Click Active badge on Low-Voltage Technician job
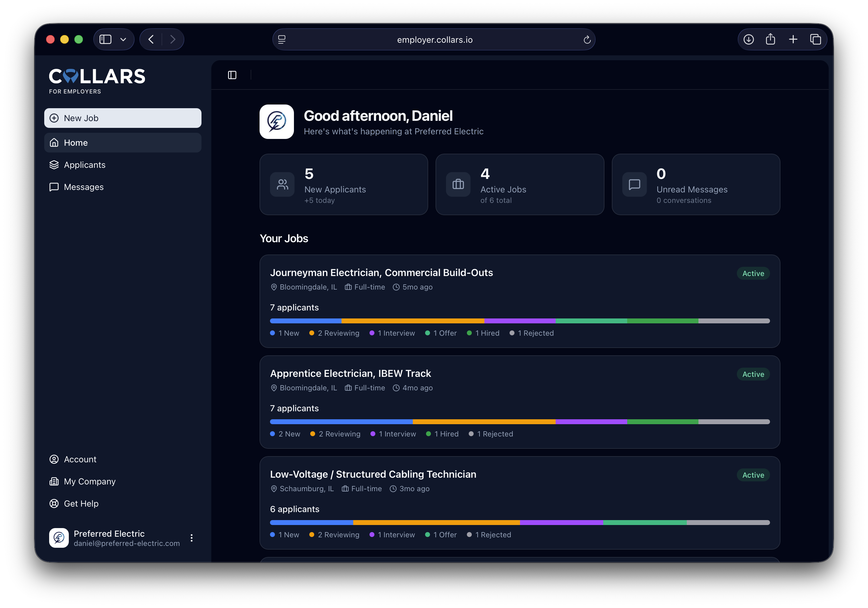 coord(753,475)
